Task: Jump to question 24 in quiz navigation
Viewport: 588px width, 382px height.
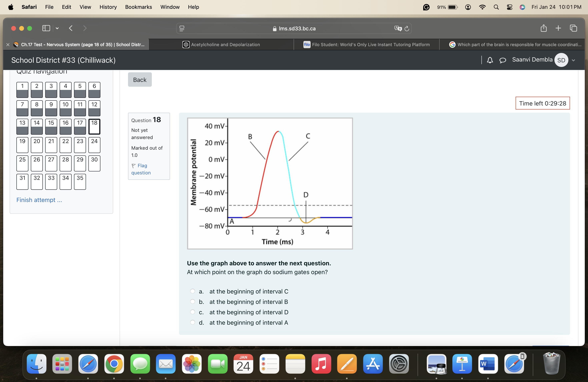Action: [x=94, y=145]
